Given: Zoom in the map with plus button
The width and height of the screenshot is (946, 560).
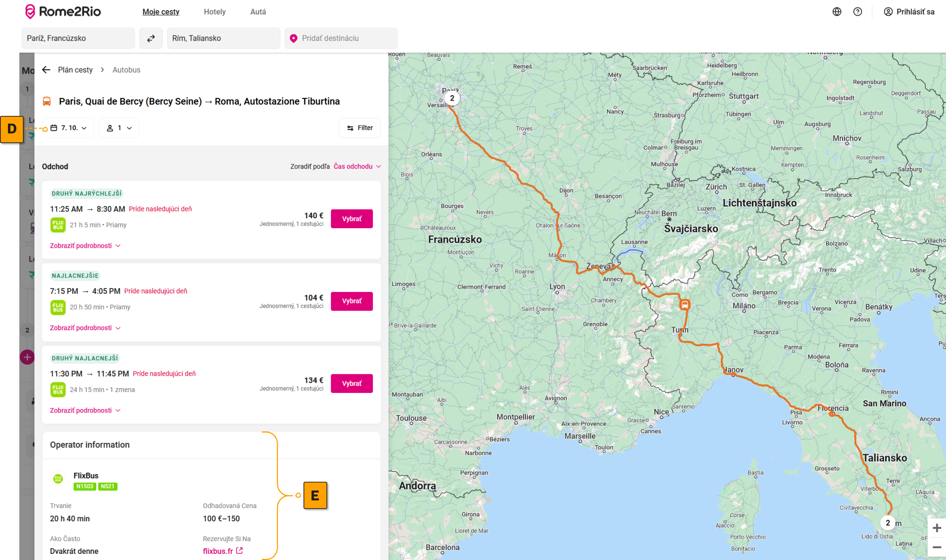Looking at the screenshot, I should 936,527.
